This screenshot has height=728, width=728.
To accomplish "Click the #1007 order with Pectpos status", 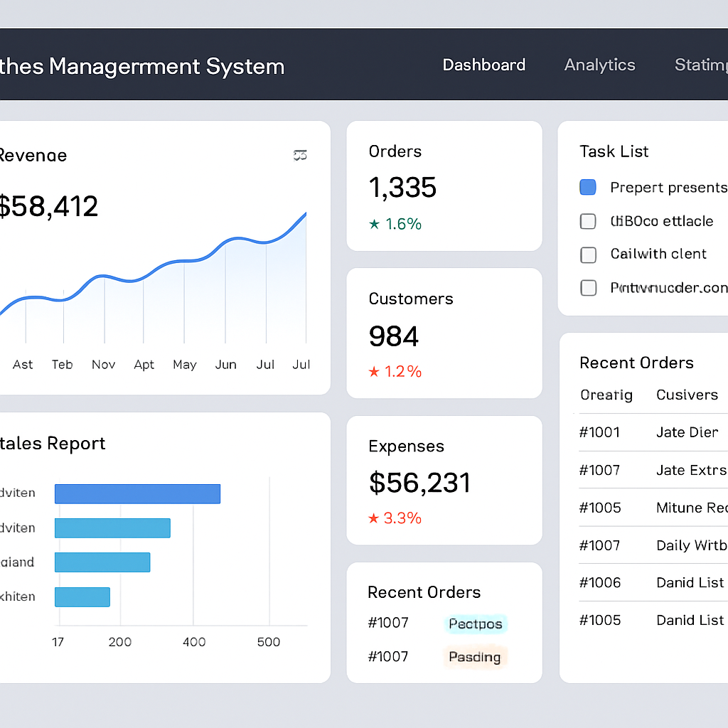I will 388,623.
